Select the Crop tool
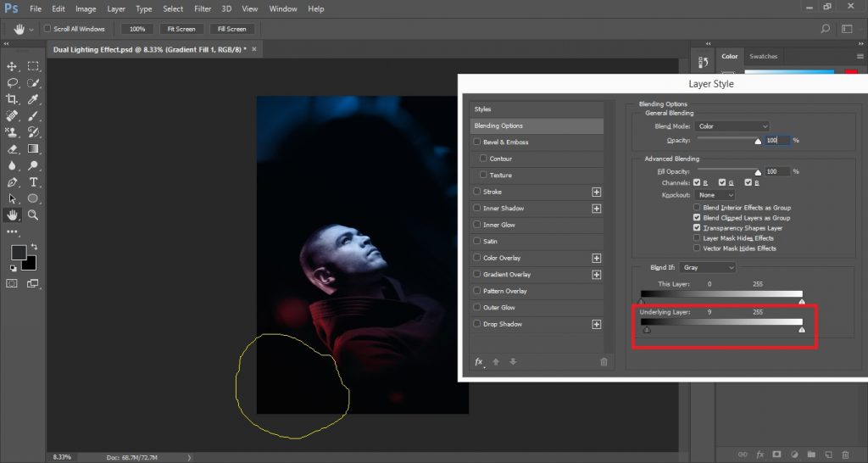The height and width of the screenshot is (463, 868). click(12, 100)
